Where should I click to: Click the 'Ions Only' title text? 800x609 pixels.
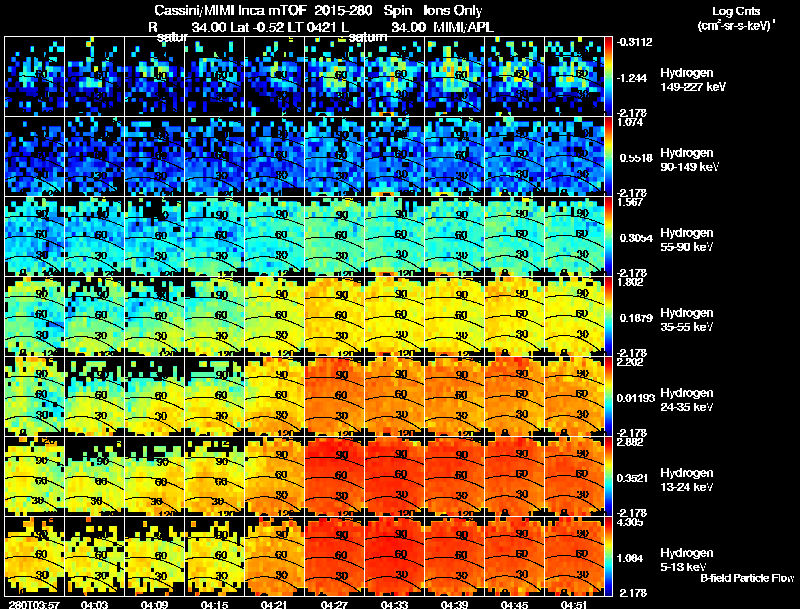453,11
